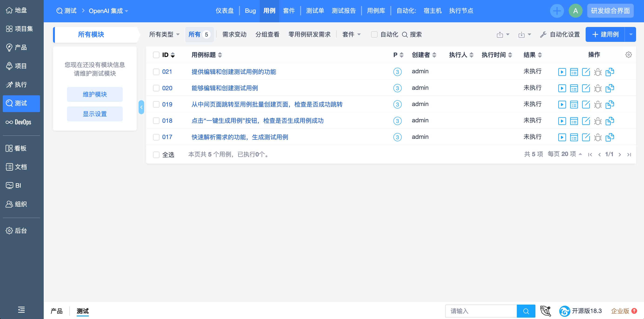
Task: Check the box for case 021
Action: 156,72
